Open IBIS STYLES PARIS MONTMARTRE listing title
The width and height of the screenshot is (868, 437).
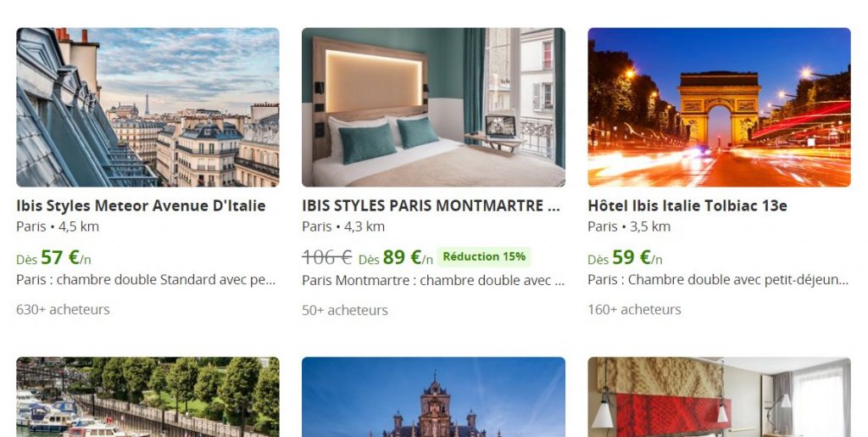click(431, 205)
